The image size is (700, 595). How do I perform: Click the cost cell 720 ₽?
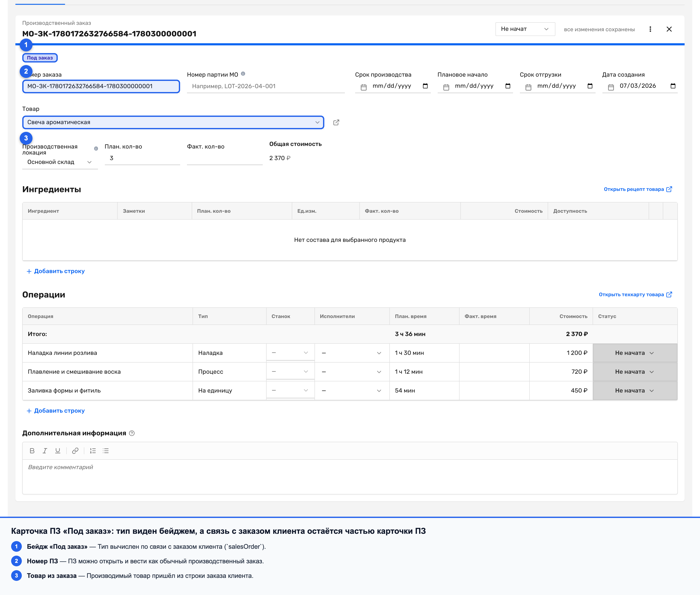pos(579,372)
